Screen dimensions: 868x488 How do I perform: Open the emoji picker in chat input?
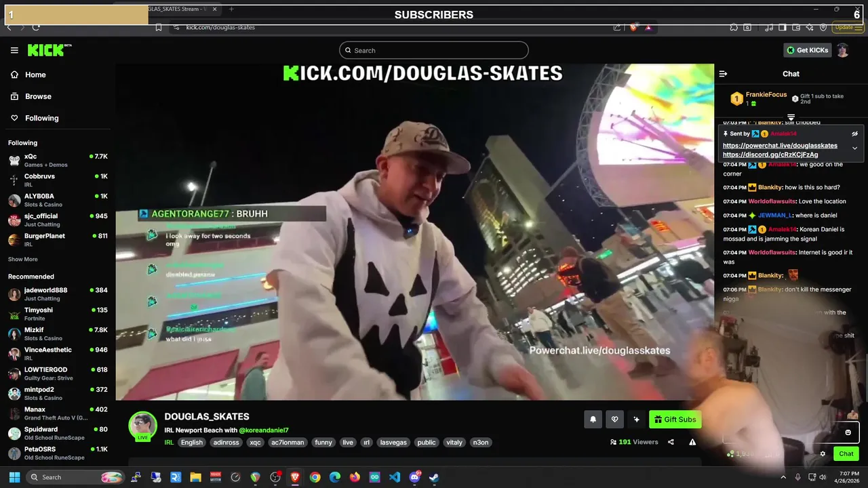[848, 432]
